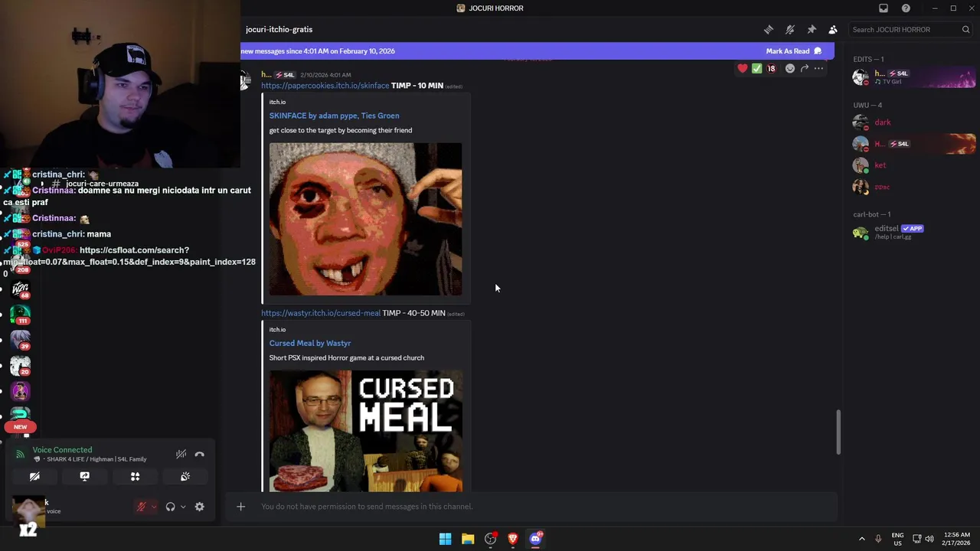980x551 pixels.
Task: Open the soundboard icon in voice panel
Action: [185, 477]
